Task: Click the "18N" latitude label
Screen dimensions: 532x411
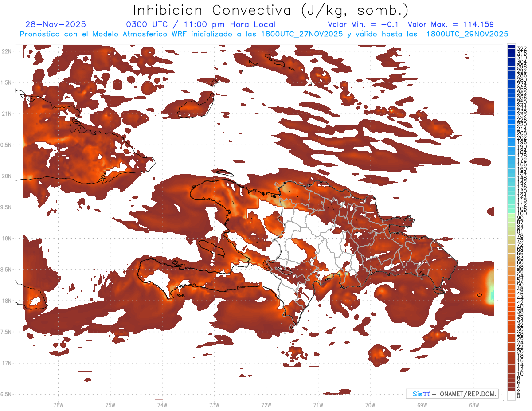Action: pos(7,301)
